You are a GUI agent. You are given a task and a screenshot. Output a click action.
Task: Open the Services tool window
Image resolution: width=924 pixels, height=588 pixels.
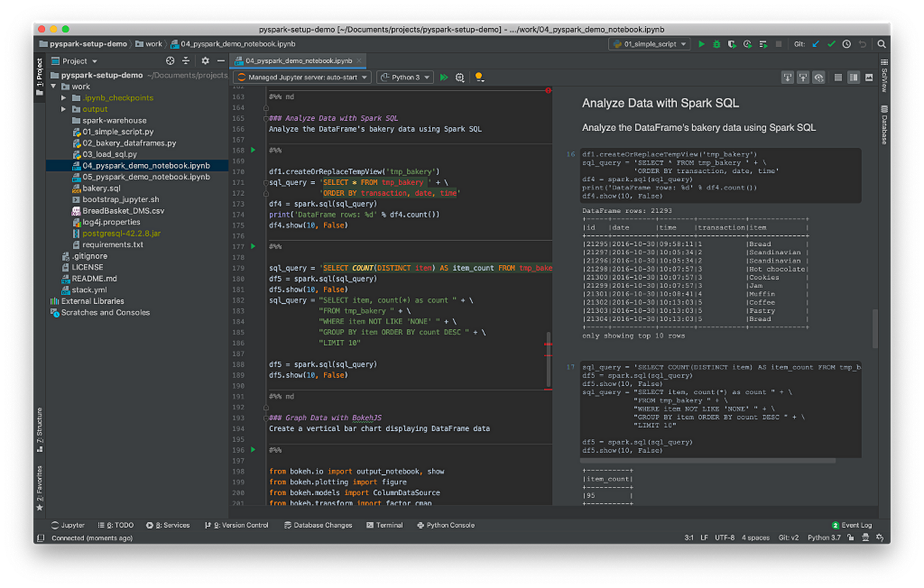pos(168,525)
